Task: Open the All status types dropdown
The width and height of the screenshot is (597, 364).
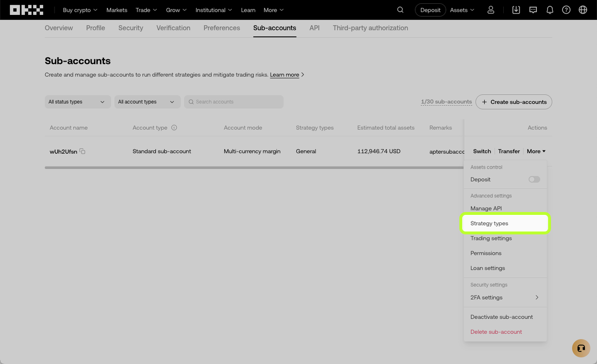Action: point(77,101)
